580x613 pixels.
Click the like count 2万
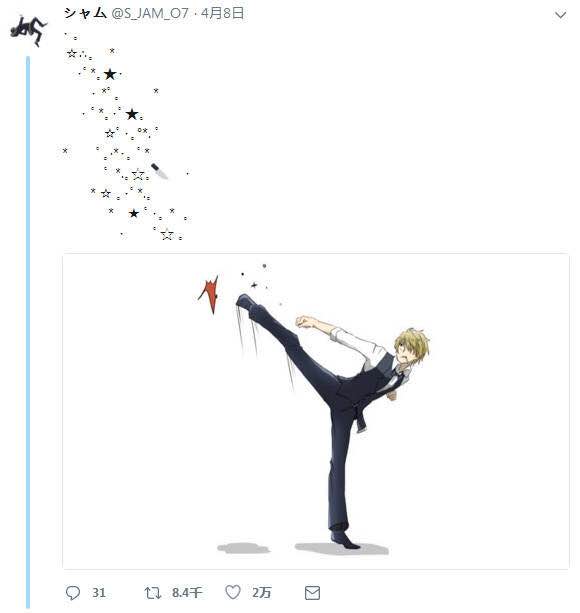[261, 593]
